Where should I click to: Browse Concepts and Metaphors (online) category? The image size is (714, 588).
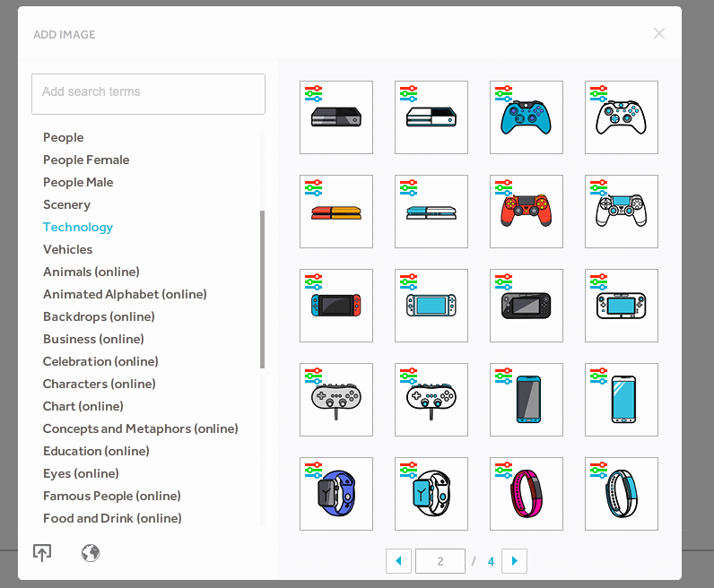[140, 428]
